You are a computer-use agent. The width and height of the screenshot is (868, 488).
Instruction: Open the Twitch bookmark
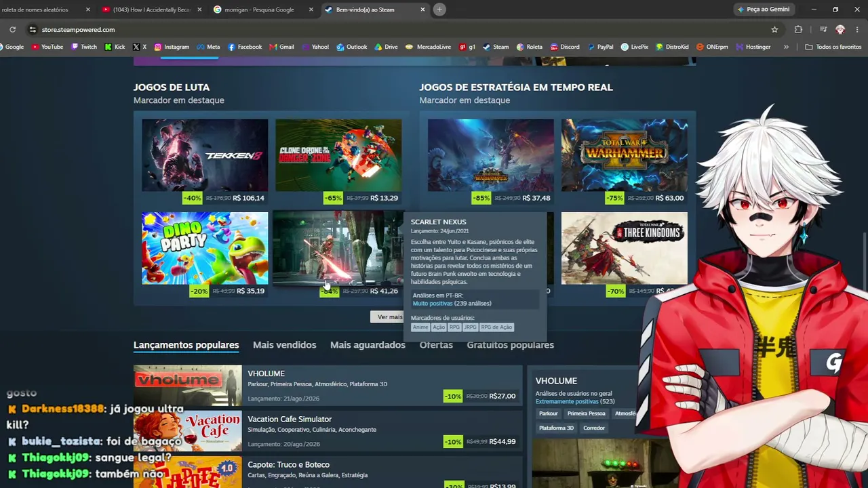pos(83,47)
